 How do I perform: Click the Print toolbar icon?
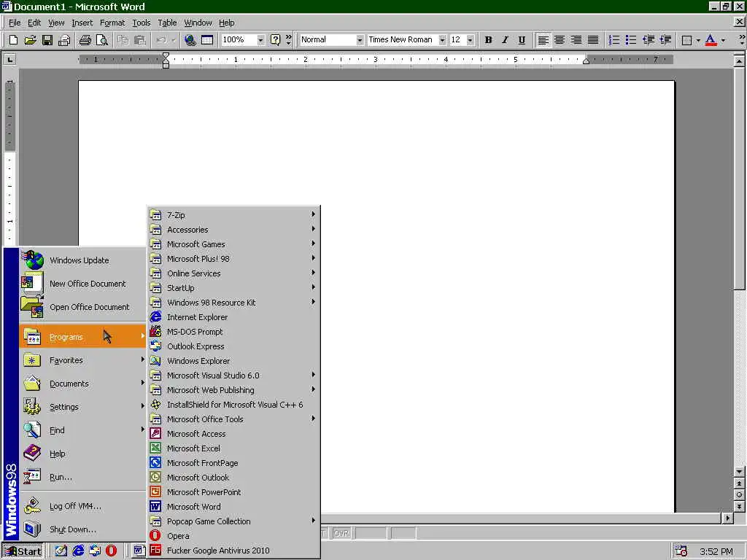pyautogui.click(x=85, y=40)
